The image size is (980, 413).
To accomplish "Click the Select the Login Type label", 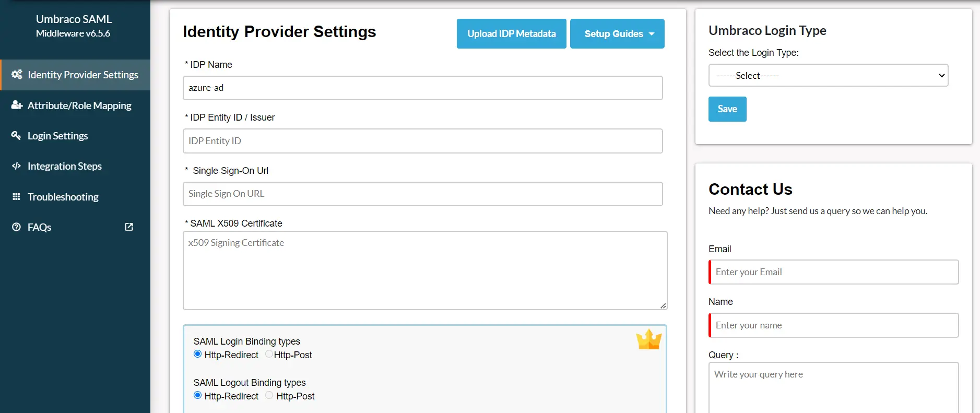I will pos(753,53).
